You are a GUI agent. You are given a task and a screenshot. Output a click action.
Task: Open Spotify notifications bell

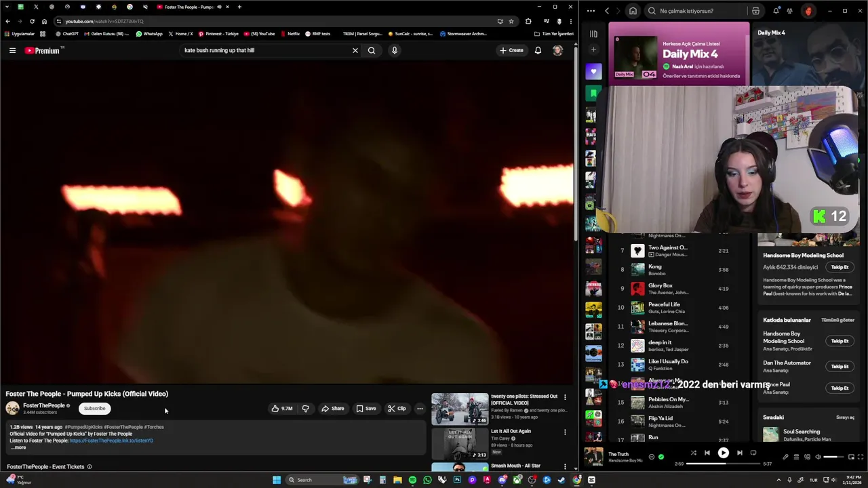click(x=776, y=11)
